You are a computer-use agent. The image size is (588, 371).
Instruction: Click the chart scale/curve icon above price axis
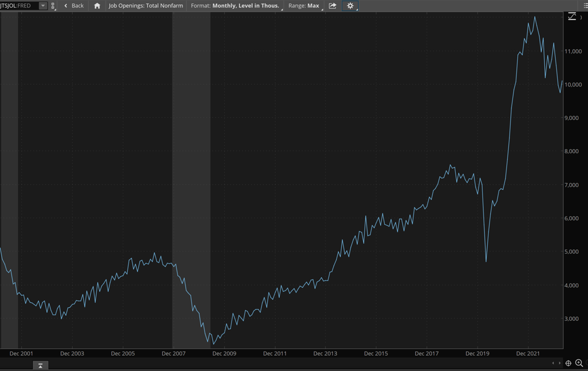(572, 16)
